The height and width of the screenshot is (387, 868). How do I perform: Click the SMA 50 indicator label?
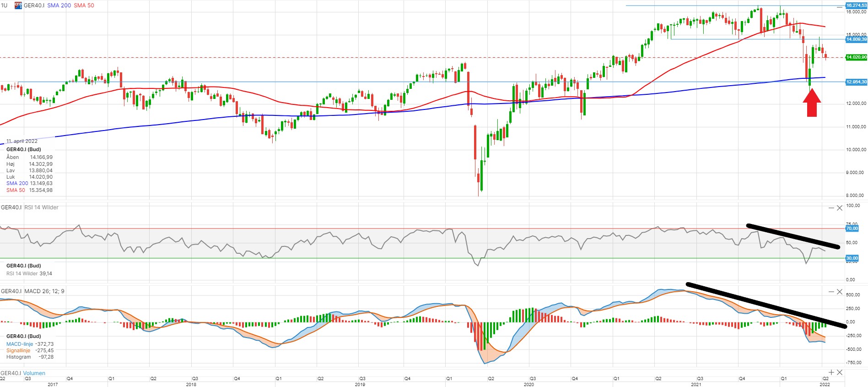(x=84, y=5)
